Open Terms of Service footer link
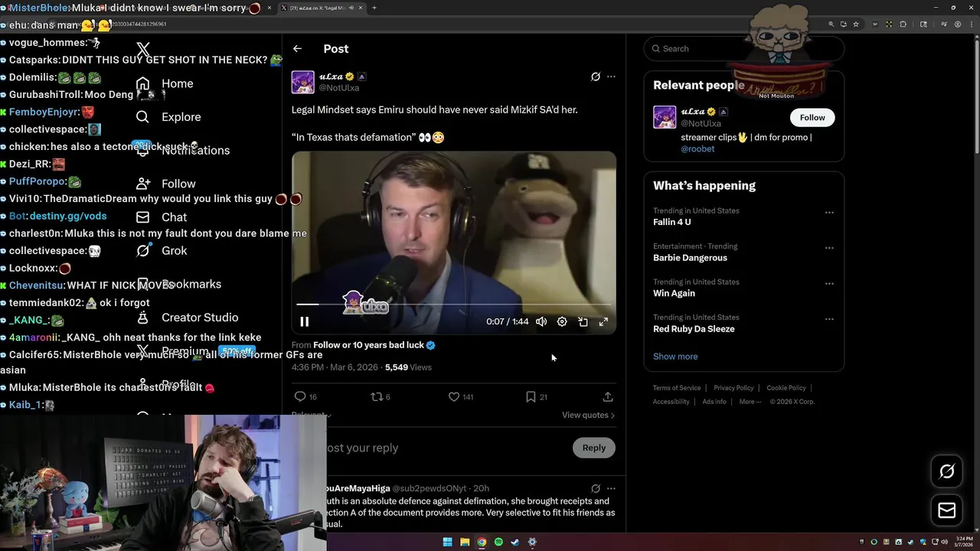 [676, 388]
